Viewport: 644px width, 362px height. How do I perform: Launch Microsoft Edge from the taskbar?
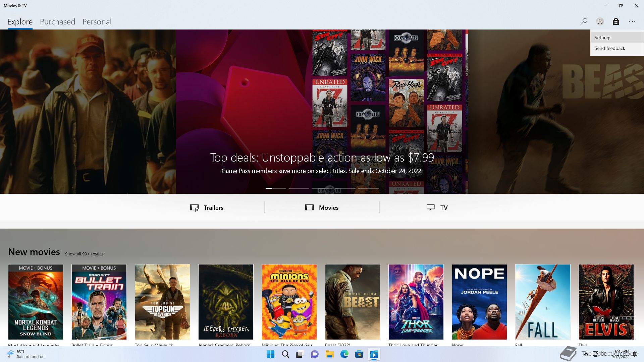click(344, 354)
